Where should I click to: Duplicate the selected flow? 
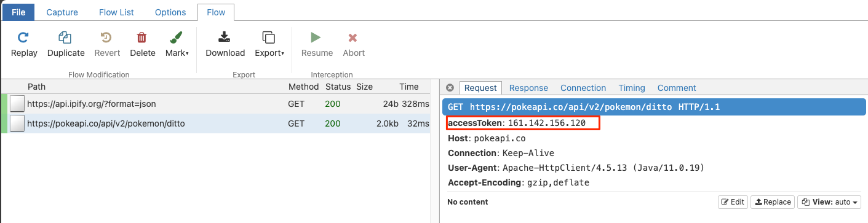pos(66,45)
